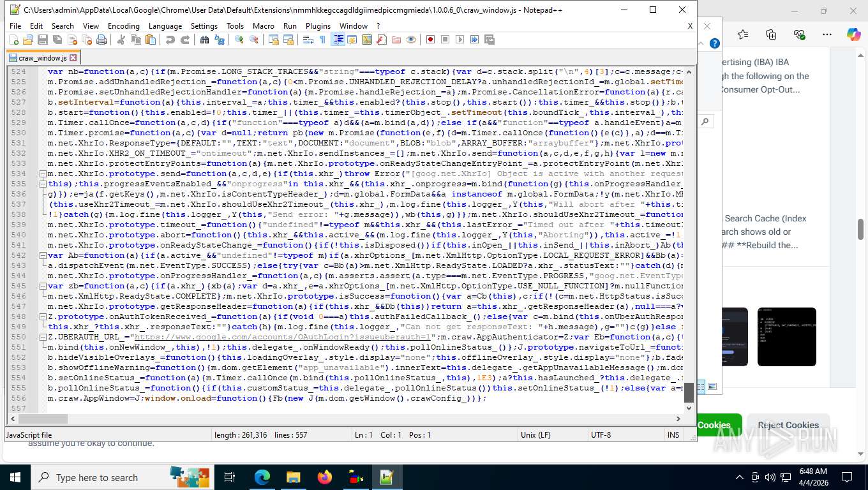Click the blue help question-mark icon
Viewport: 868px width, 490px height.
click(715, 43)
